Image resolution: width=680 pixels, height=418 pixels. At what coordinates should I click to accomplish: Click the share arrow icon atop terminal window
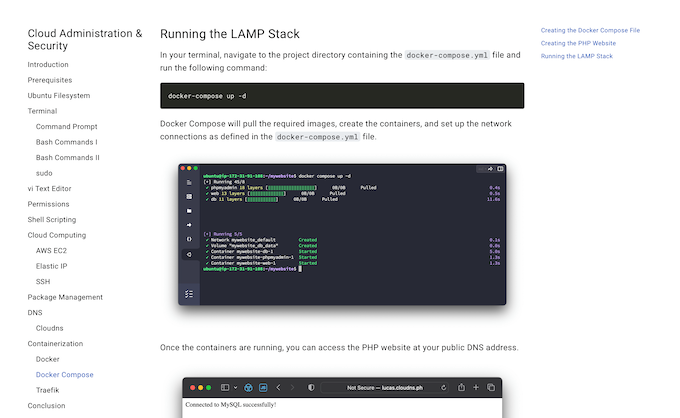[490, 169]
